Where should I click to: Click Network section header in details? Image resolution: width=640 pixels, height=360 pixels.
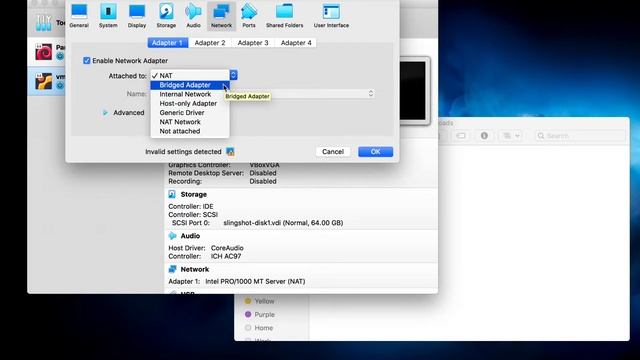tap(195, 269)
